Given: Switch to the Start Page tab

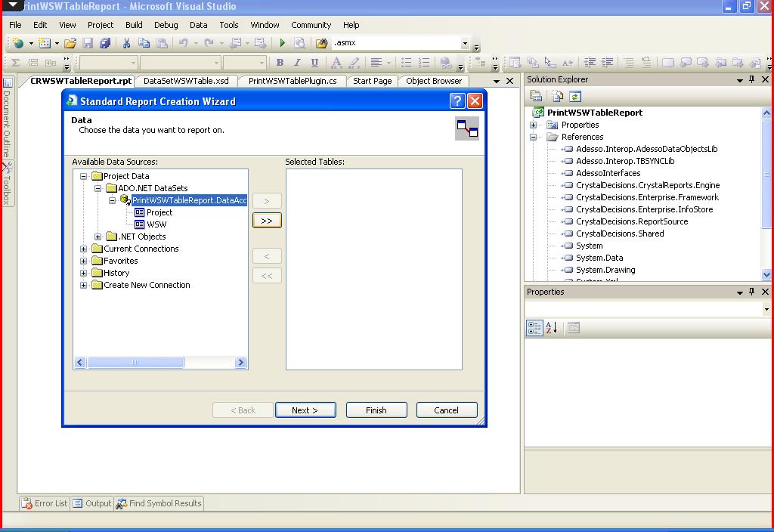Looking at the screenshot, I should pos(372,81).
